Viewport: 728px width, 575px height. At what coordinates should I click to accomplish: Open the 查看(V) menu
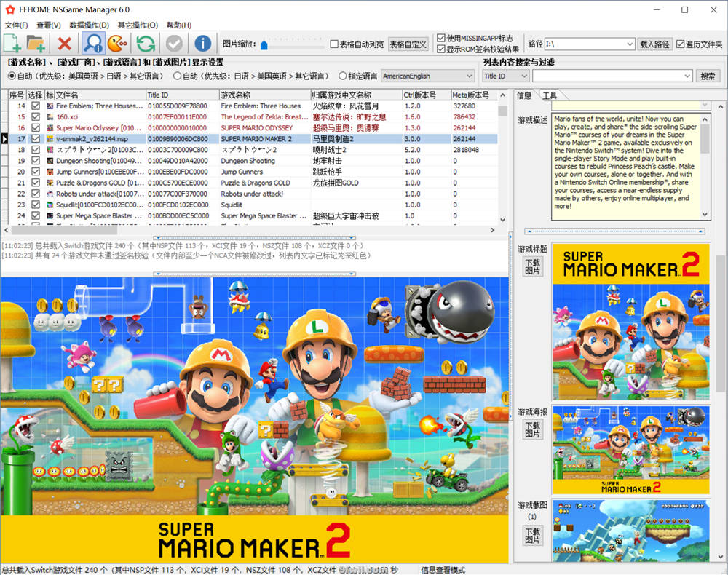[x=49, y=25]
